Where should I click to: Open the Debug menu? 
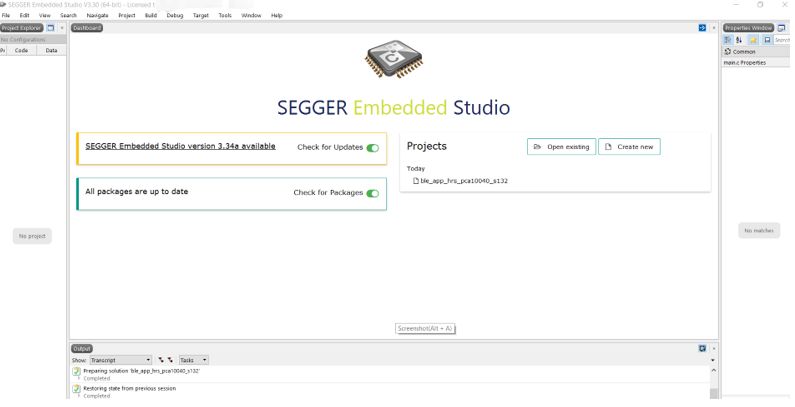(175, 15)
